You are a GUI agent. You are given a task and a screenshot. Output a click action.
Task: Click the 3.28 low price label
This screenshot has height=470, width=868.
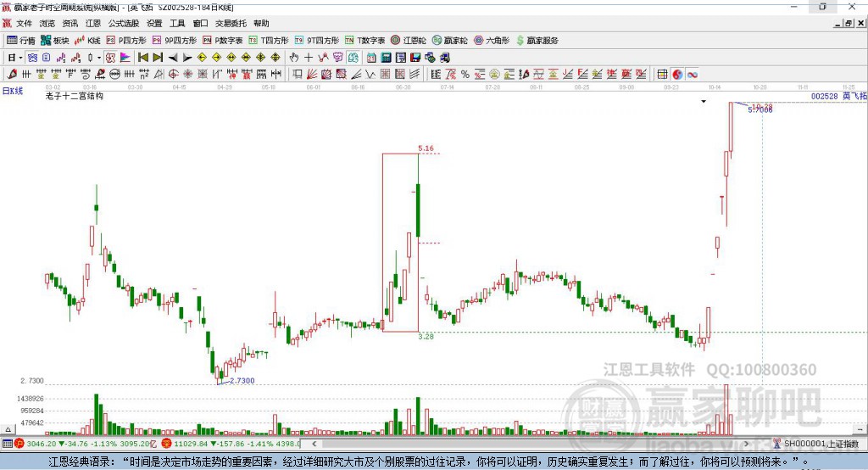(x=426, y=337)
